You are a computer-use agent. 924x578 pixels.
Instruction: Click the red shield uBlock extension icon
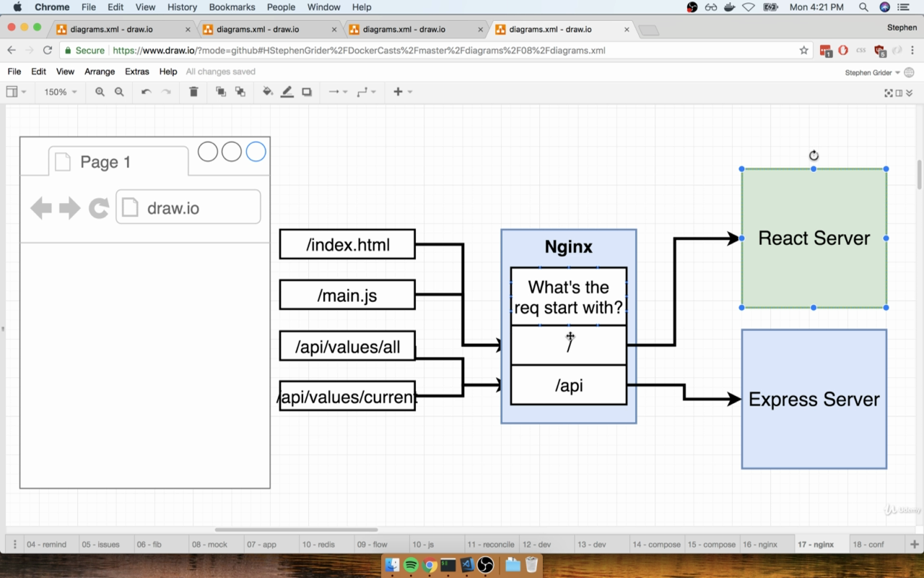(x=879, y=51)
